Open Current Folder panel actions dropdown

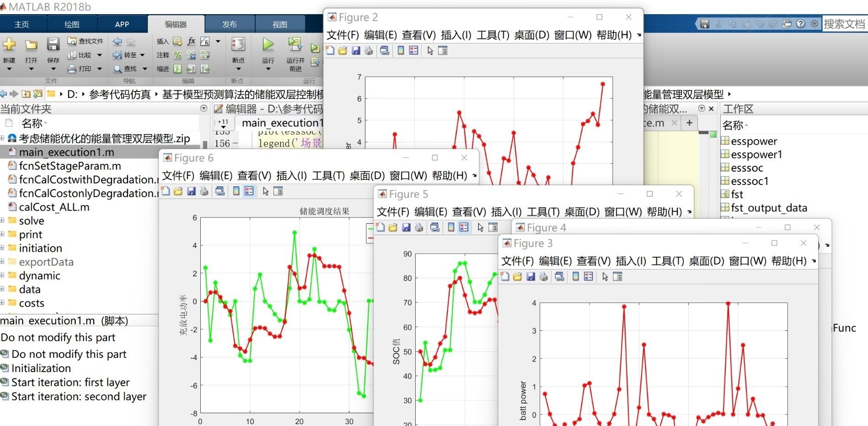click(204, 108)
